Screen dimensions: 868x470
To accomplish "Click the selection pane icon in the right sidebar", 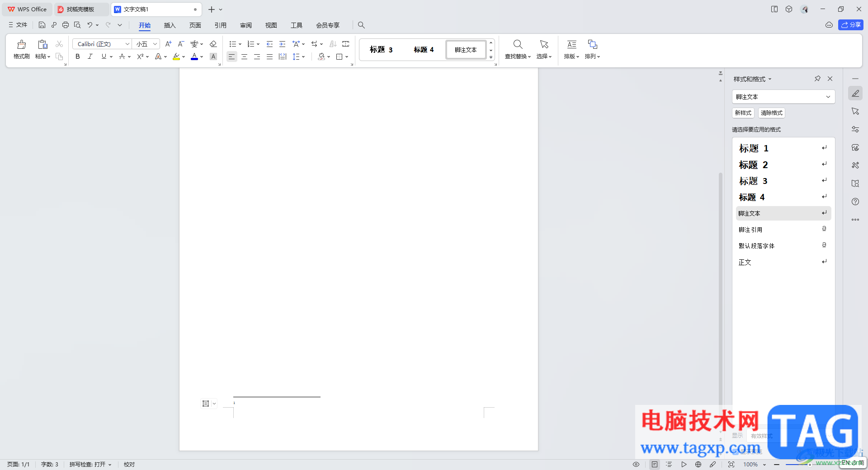I will 855,111.
